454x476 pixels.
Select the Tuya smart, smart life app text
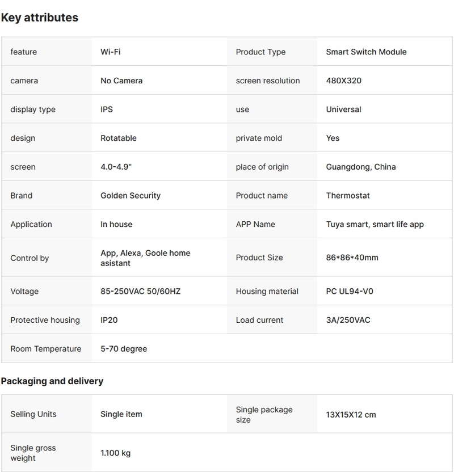point(375,224)
